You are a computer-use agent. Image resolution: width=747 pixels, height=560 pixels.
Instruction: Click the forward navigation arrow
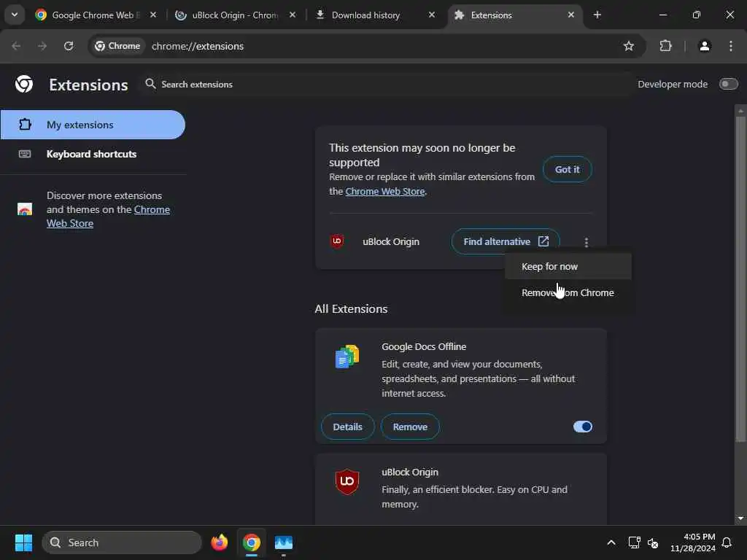pyautogui.click(x=42, y=46)
